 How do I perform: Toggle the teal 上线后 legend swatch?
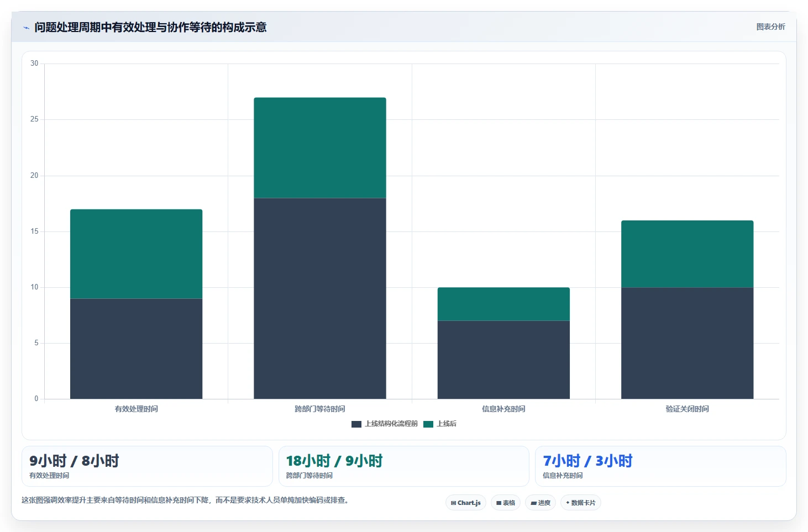tap(428, 424)
